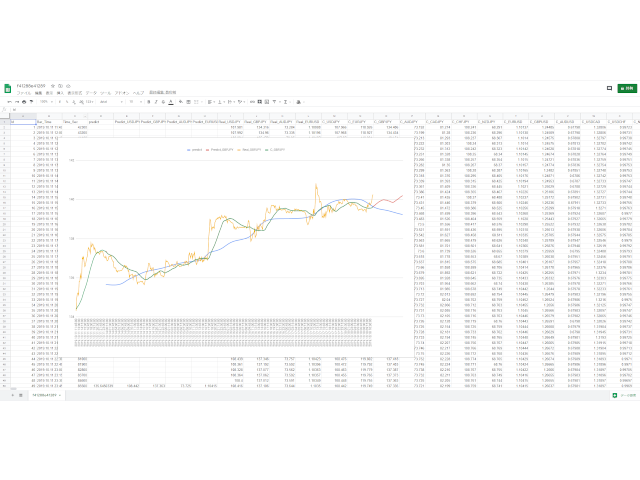Click the formula bar input
The image size is (640, 480).
pos(324,110)
